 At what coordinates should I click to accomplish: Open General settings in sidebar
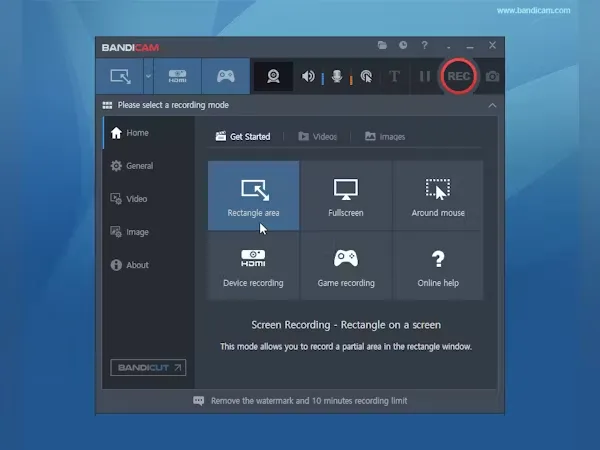tap(148, 166)
